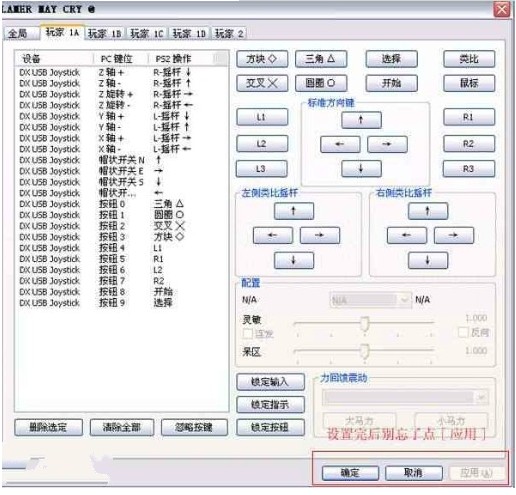Click the standard D-pad left arrow
Image resolution: width=516 pixels, height=495 pixels.
340,144
